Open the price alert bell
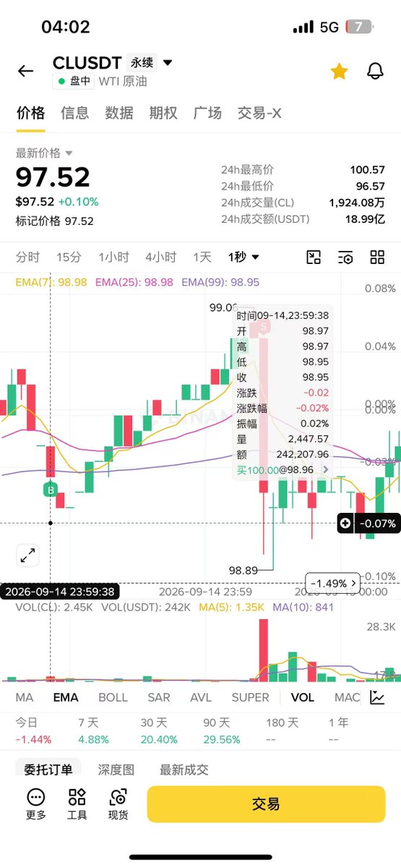 375,70
